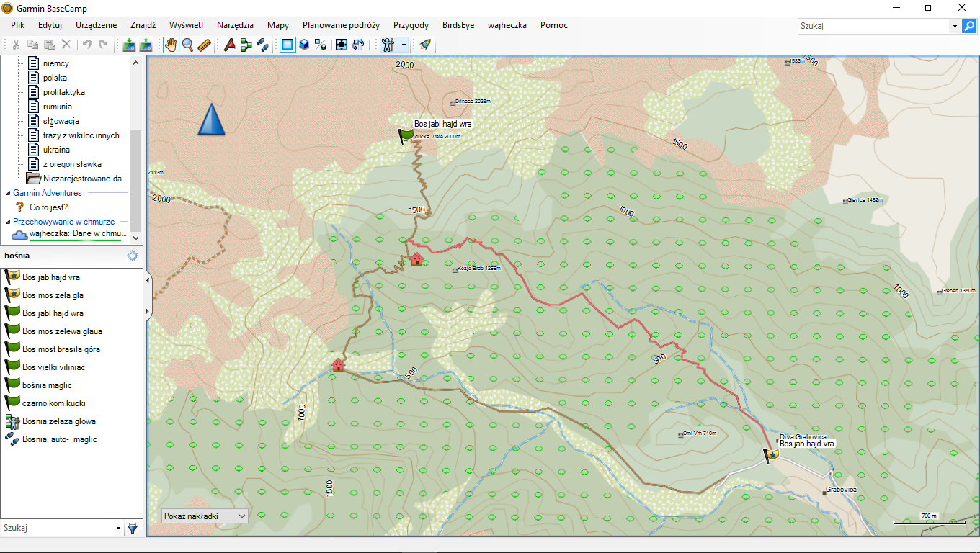Select the New Track footprints tool
Screen dimensions: 980x553
[263, 45]
